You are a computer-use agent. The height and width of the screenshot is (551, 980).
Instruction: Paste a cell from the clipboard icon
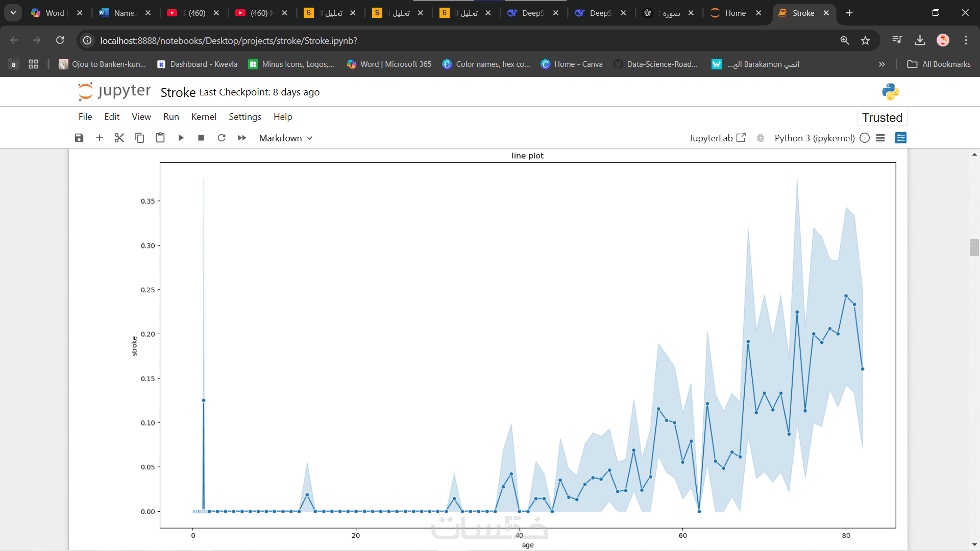(x=160, y=138)
